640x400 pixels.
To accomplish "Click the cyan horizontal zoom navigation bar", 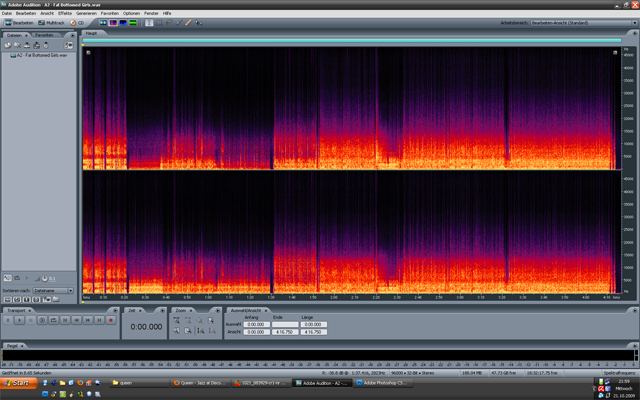I will [352, 40].
